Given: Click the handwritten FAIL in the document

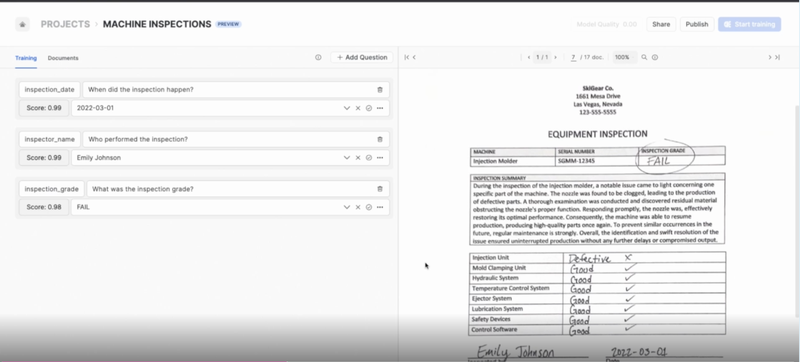Looking at the screenshot, I should pos(658,161).
